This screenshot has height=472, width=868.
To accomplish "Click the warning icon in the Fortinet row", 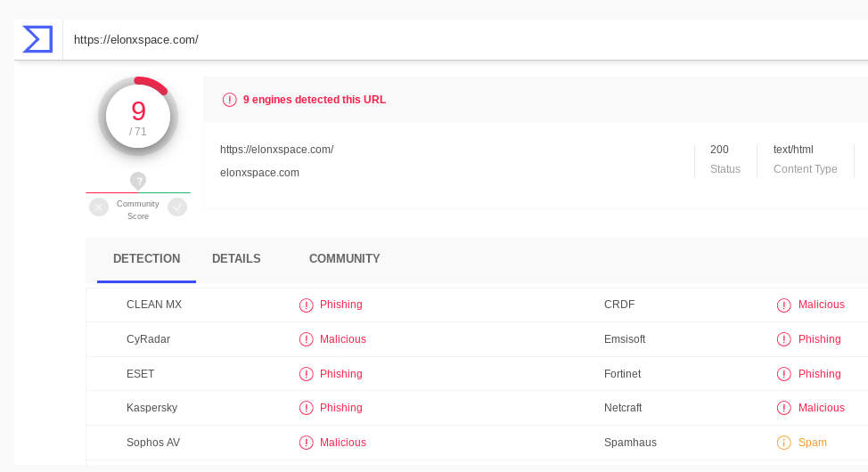I will click(784, 375).
